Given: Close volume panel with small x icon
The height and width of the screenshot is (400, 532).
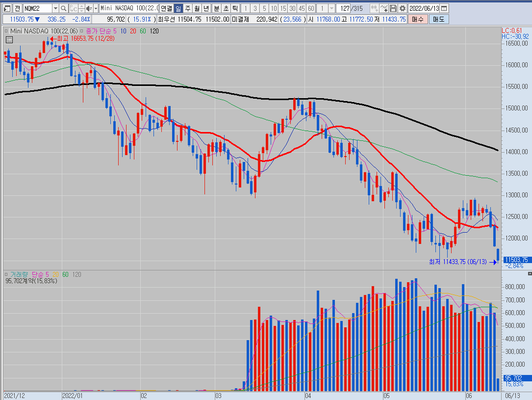Looking at the screenshot, I should (x=530, y=273).
